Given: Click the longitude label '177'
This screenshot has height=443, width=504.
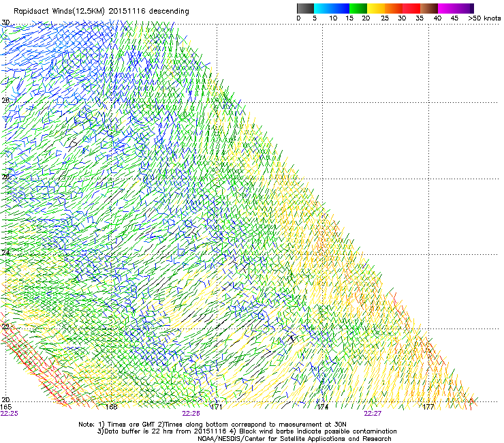Looking at the screenshot, I should click(428, 407).
